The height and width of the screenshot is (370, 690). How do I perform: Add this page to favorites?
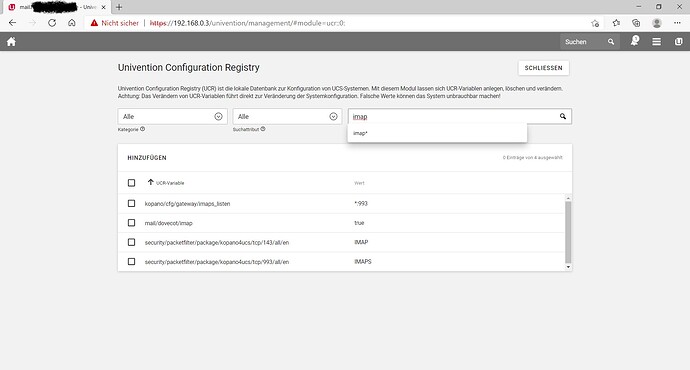(x=595, y=23)
